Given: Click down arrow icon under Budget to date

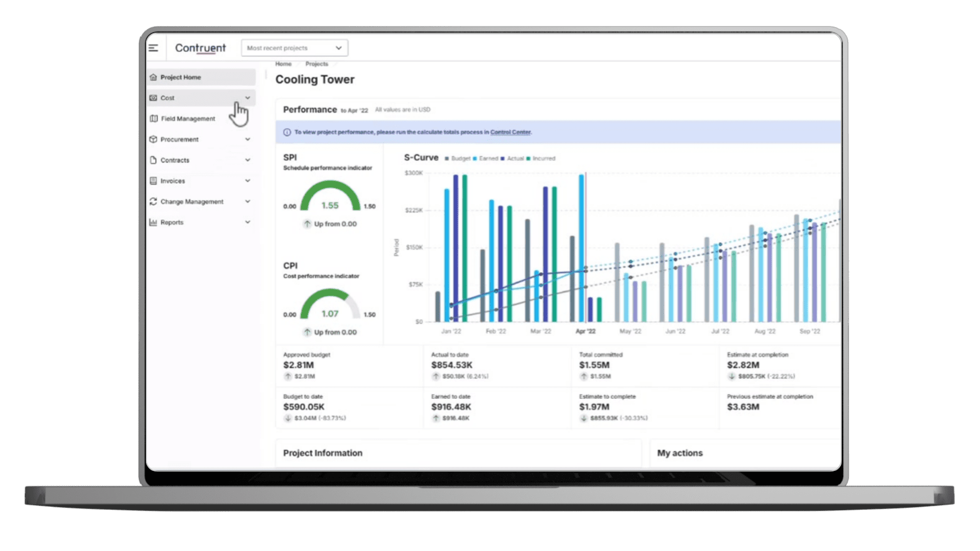Looking at the screenshot, I should point(288,418).
